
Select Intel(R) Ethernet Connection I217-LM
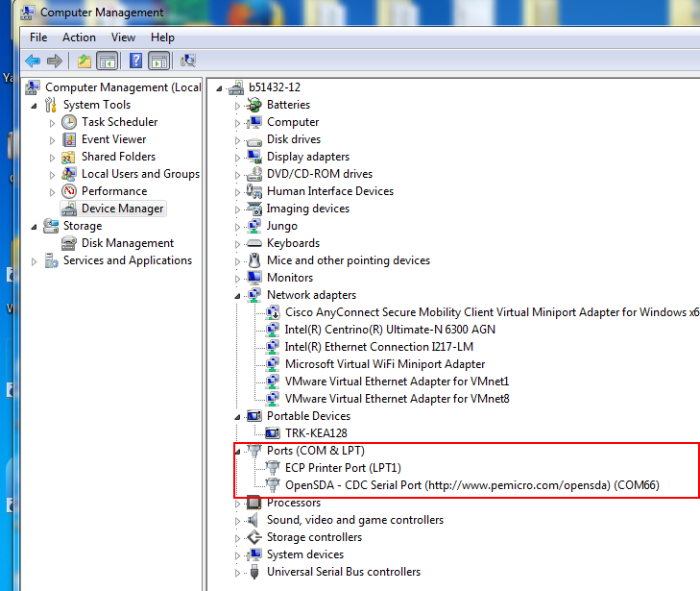[x=379, y=347]
